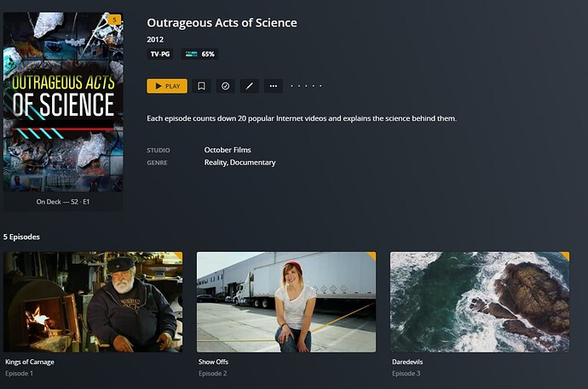This screenshot has height=389, width=588.
Task: Click the Episode 3 label
Action: [x=406, y=374]
